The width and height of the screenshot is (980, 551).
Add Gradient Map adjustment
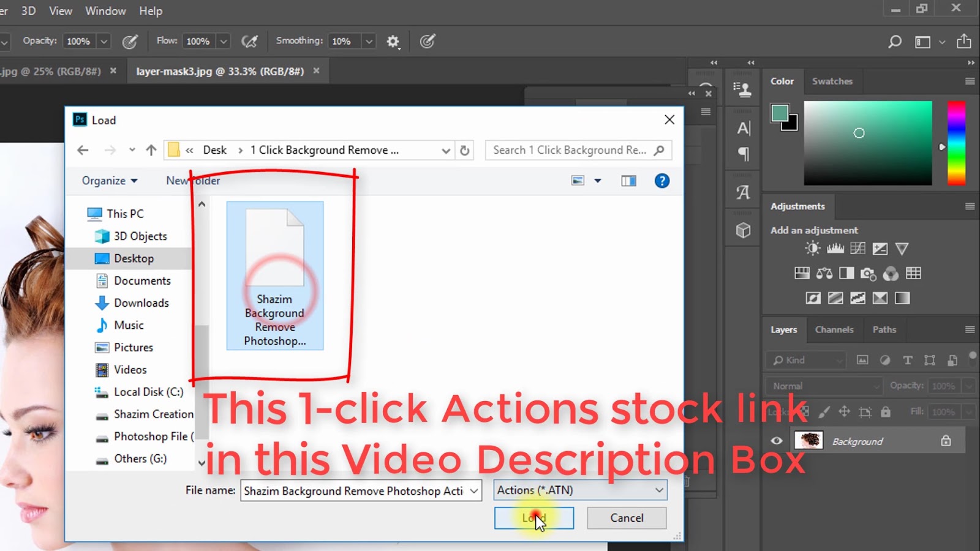902,298
